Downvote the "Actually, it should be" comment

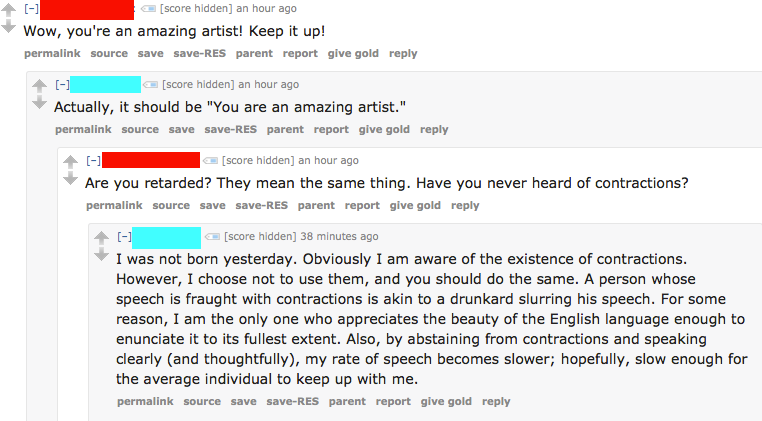point(40,103)
